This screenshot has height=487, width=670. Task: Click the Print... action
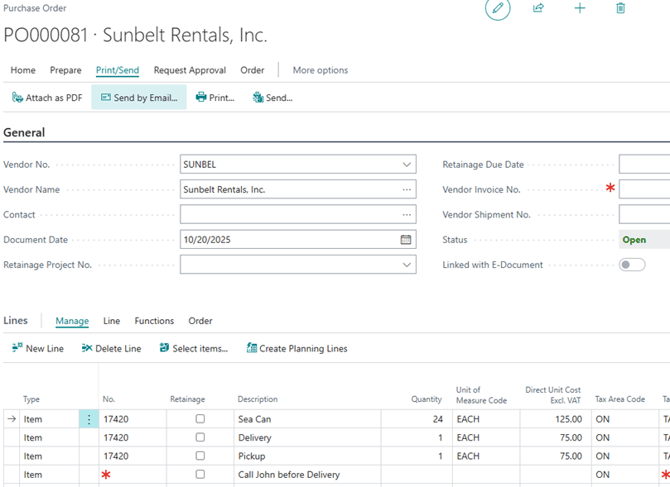click(x=215, y=98)
